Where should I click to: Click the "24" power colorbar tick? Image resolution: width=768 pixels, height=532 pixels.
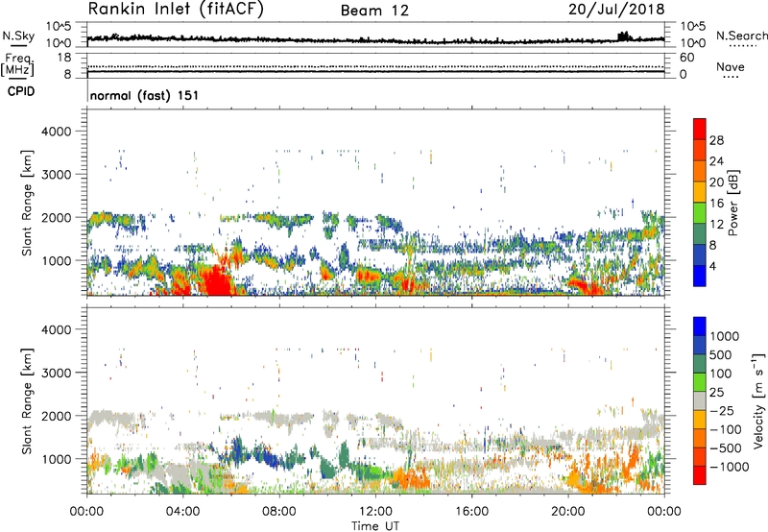(716, 161)
